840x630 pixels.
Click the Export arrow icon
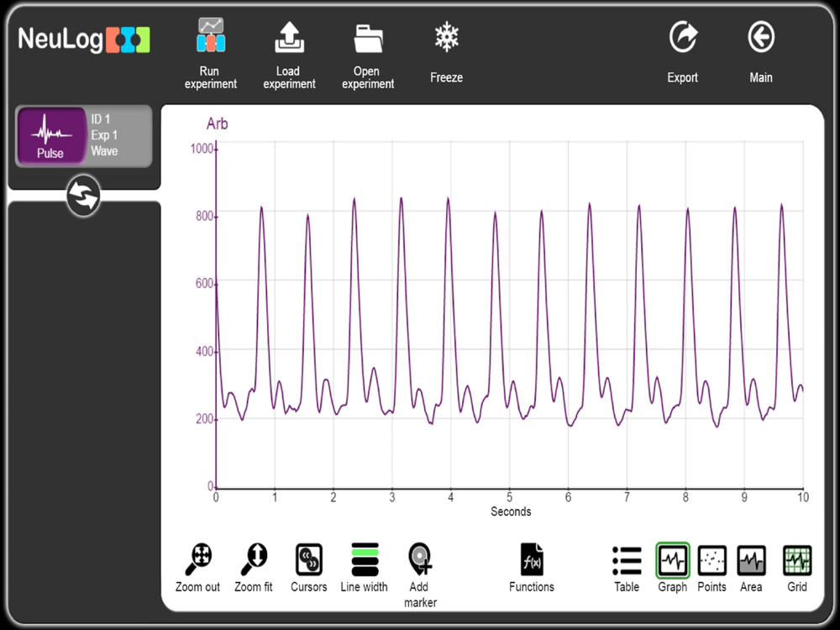(683, 37)
